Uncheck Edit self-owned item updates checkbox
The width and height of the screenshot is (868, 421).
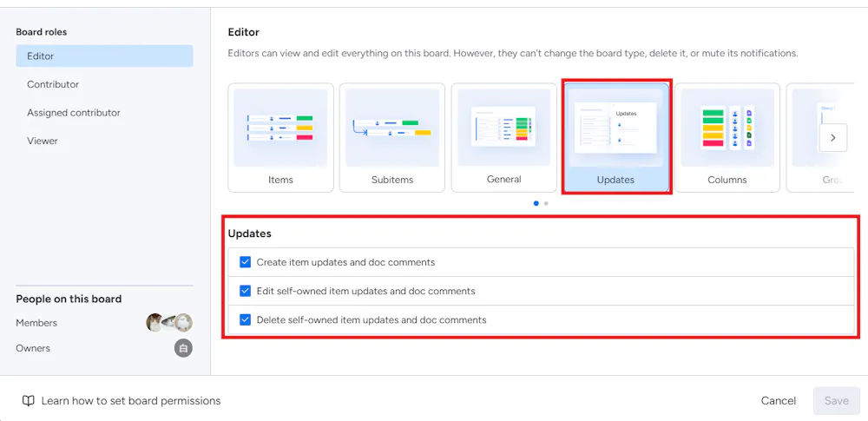coord(246,291)
